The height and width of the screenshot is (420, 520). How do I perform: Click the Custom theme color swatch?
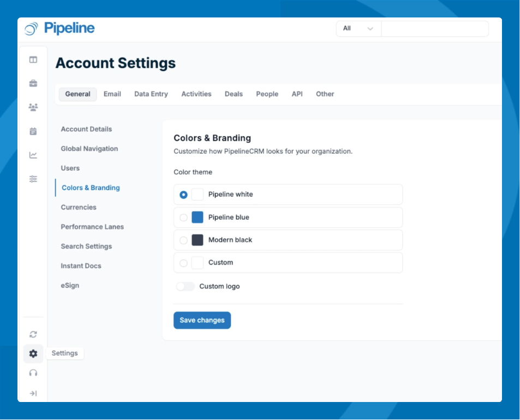198,263
